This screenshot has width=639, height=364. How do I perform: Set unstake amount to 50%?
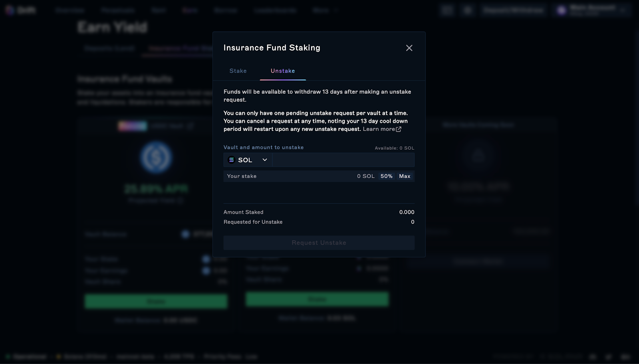coord(386,176)
